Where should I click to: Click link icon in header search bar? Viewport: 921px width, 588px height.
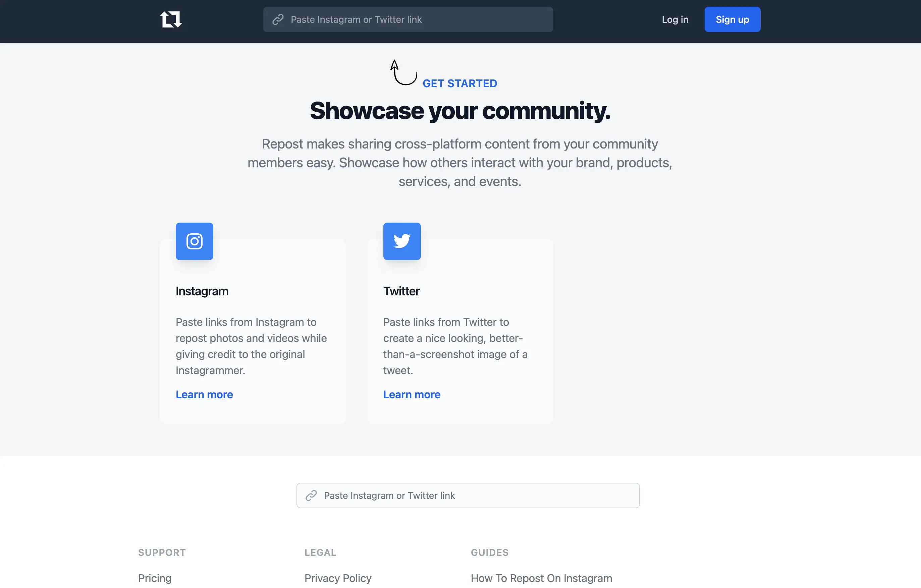pos(278,19)
